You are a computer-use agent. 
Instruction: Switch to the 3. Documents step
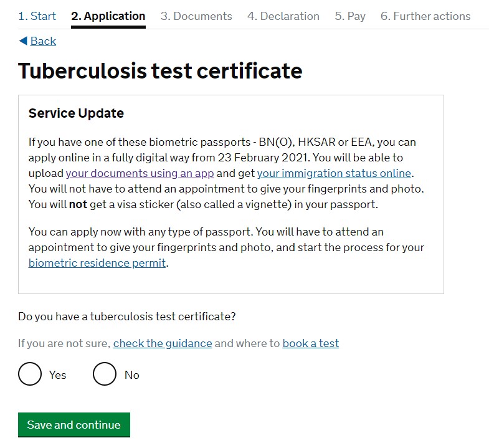(196, 16)
